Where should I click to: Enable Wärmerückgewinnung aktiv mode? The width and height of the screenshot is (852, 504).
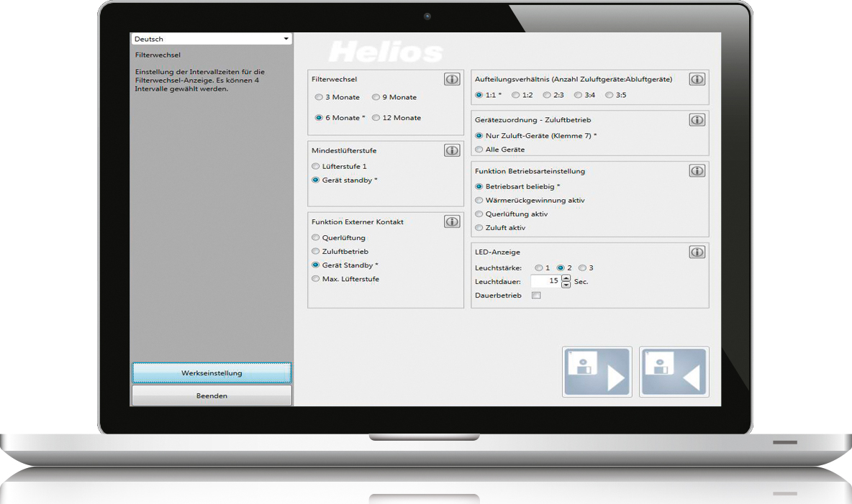click(479, 201)
